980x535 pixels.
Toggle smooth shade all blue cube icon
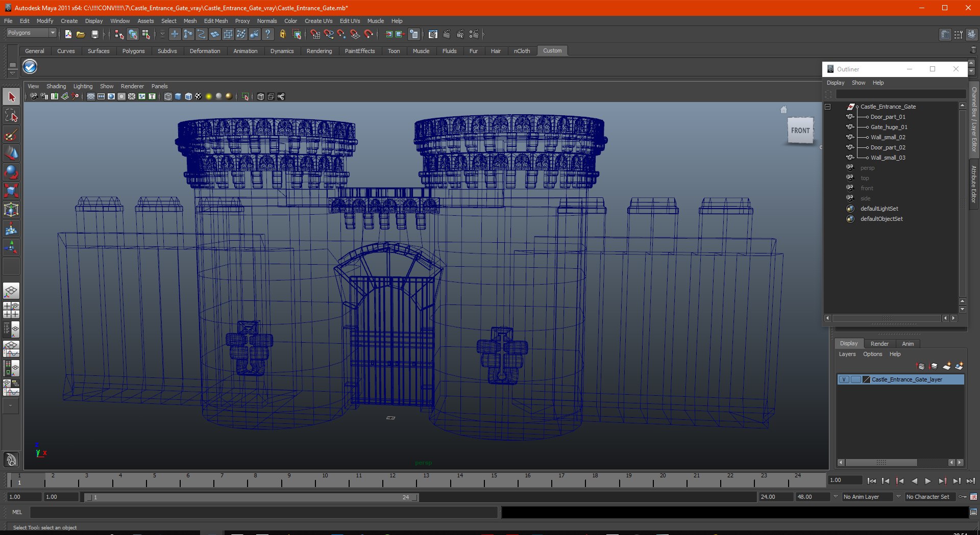point(178,96)
